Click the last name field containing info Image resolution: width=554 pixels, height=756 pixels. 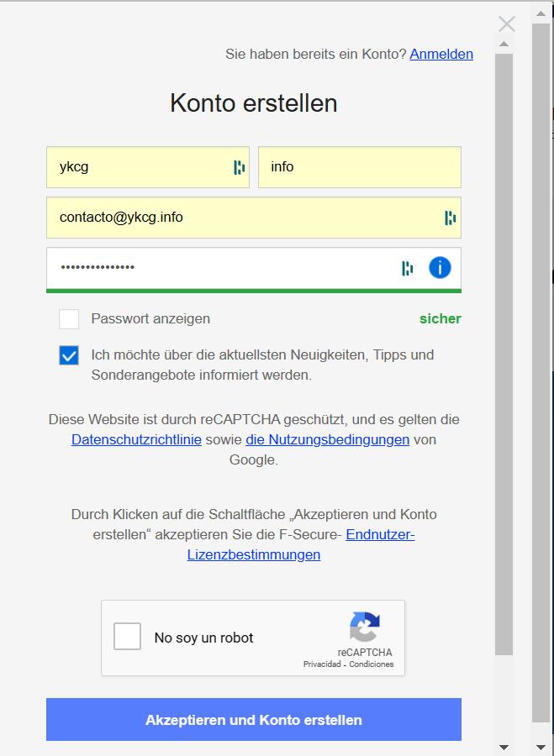360,167
